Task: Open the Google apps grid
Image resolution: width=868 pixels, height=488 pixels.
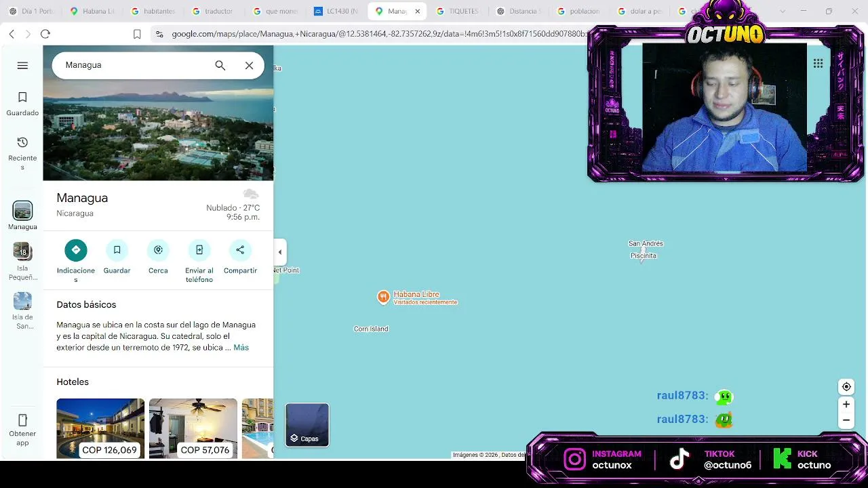Action: pyautogui.click(x=818, y=63)
